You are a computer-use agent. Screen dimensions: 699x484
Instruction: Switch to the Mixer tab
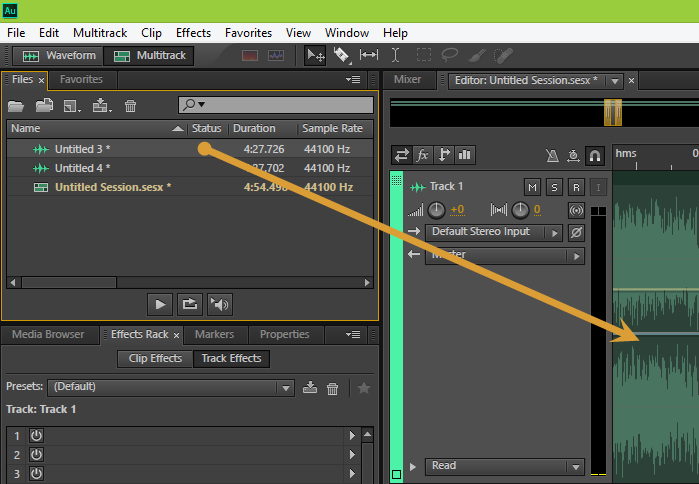click(x=407, y=79)
